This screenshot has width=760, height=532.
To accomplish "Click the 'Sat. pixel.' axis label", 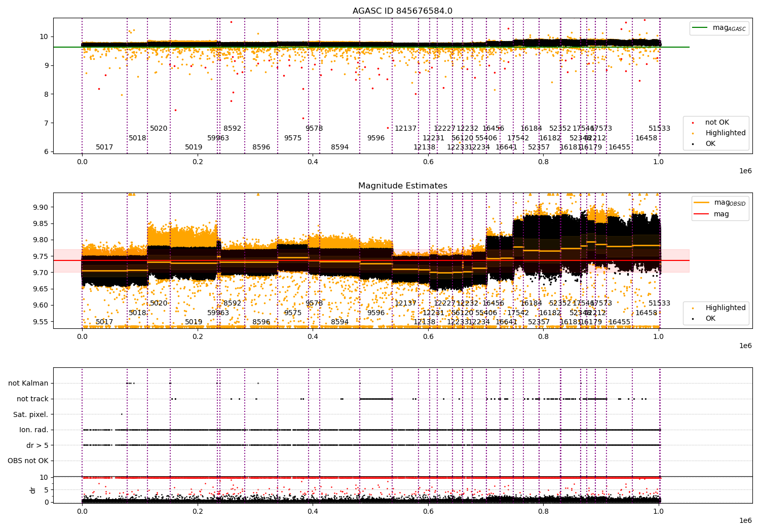I will pyautogui.click(x=30, y=414).
